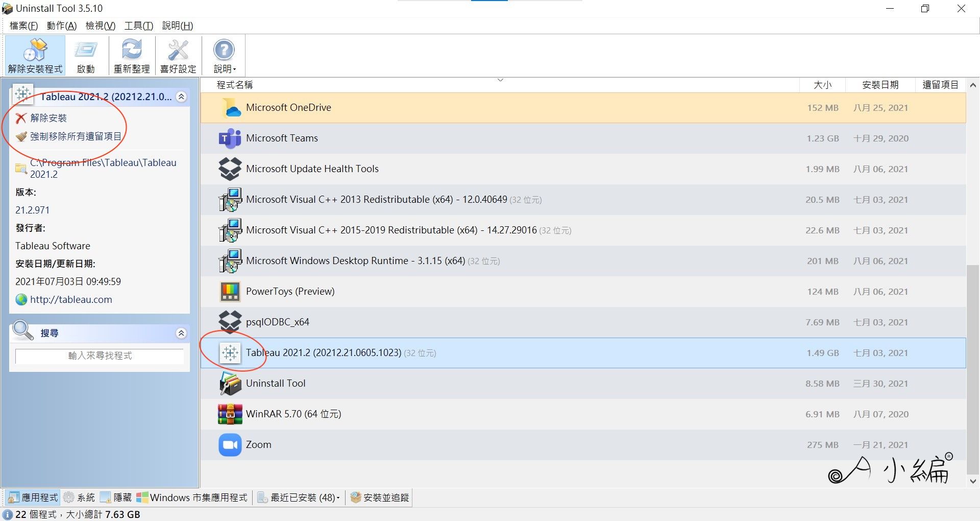
Task: Click the search programs input field
Action: tap(100, 356)
